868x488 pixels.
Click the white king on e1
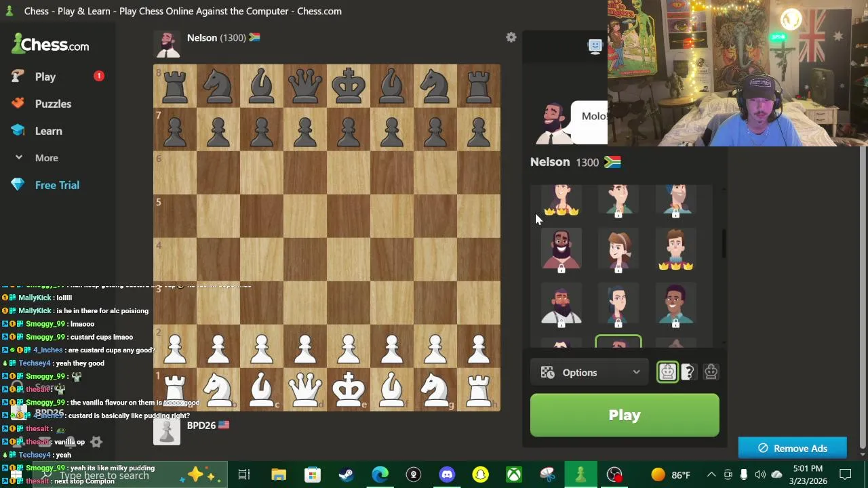(349, 390)
